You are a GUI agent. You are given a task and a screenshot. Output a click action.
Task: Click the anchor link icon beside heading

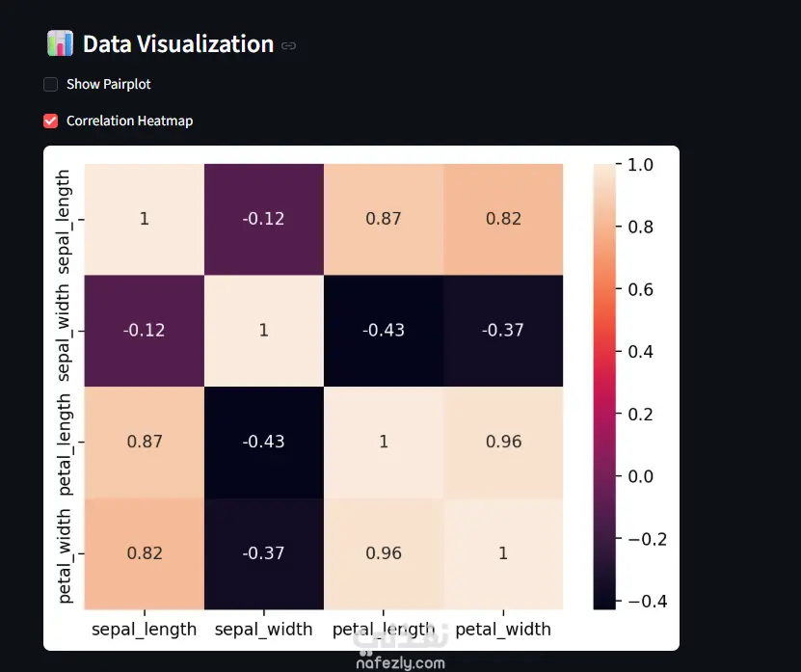click(288, 46)
